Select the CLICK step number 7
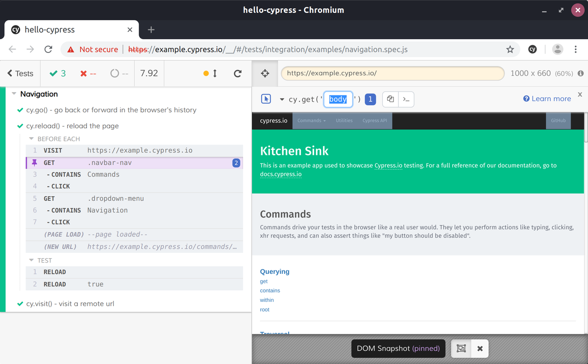This screenshot has width=588, height=364. pos(134,222)
